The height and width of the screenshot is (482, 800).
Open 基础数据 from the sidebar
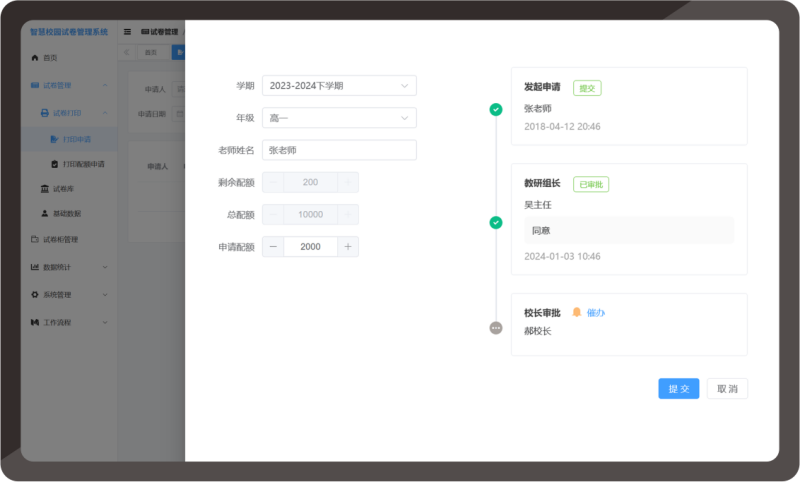tap(69, 213)
